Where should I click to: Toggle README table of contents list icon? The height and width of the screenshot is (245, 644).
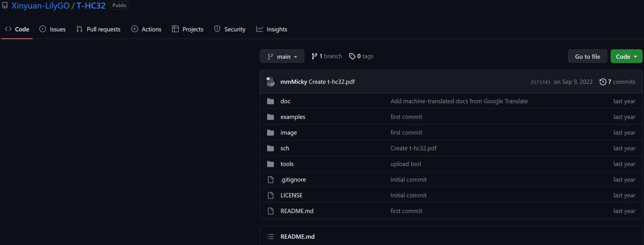(270, 236)
